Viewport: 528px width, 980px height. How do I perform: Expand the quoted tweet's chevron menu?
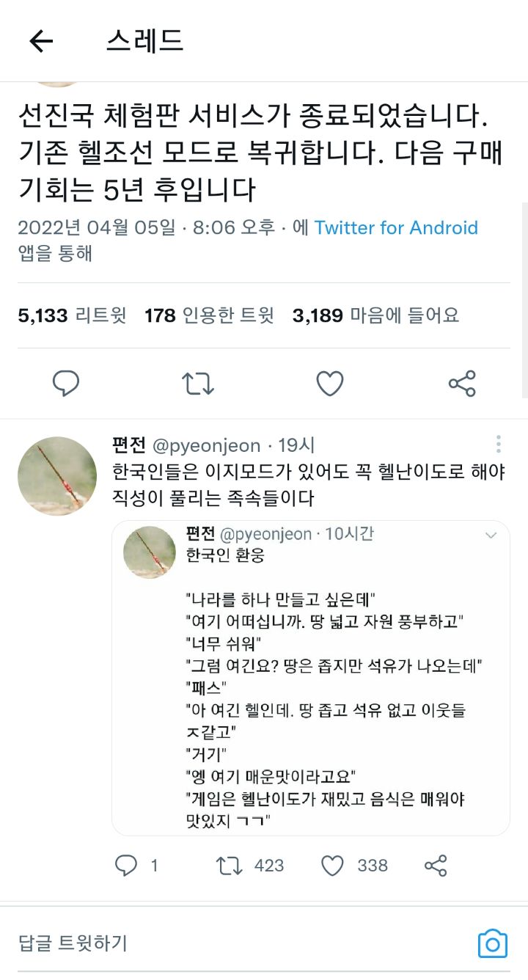(491, 536)
